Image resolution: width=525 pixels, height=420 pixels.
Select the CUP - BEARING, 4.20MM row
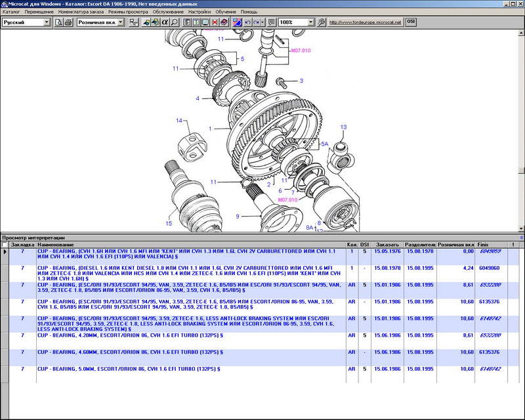click(264, 341)
